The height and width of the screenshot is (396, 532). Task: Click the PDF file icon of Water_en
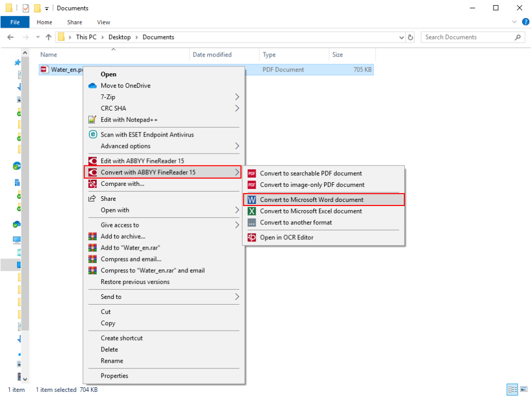coord(44,70)
